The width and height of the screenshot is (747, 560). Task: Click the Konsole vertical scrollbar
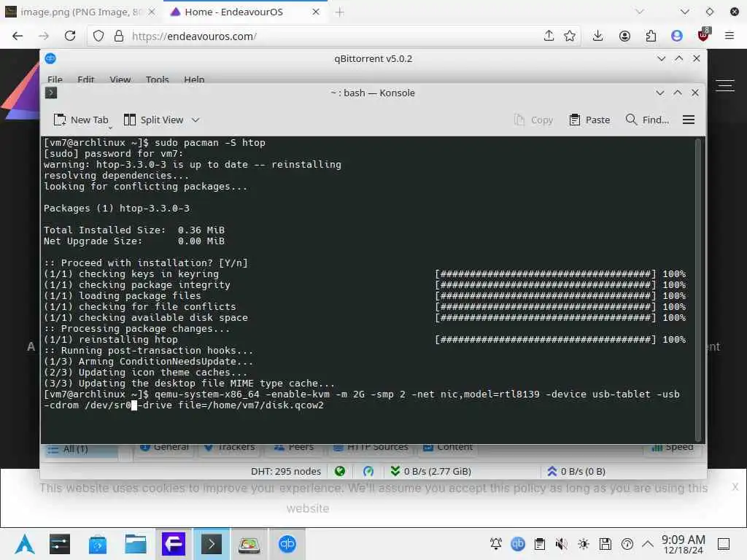[x=698, y=289]
